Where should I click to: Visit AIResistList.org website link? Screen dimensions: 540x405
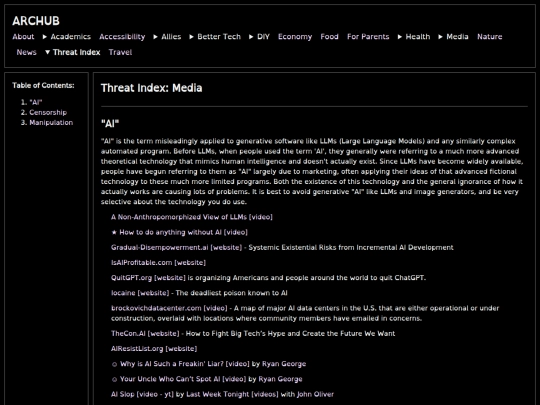(154, 349)
